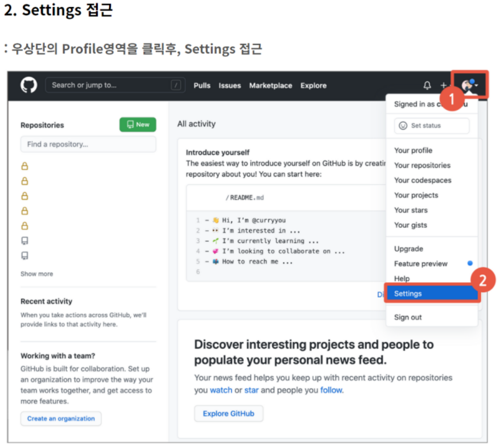Select Your profile from the menu
Viewport: 501px width, 448px height.
click(x=413, y=150)
